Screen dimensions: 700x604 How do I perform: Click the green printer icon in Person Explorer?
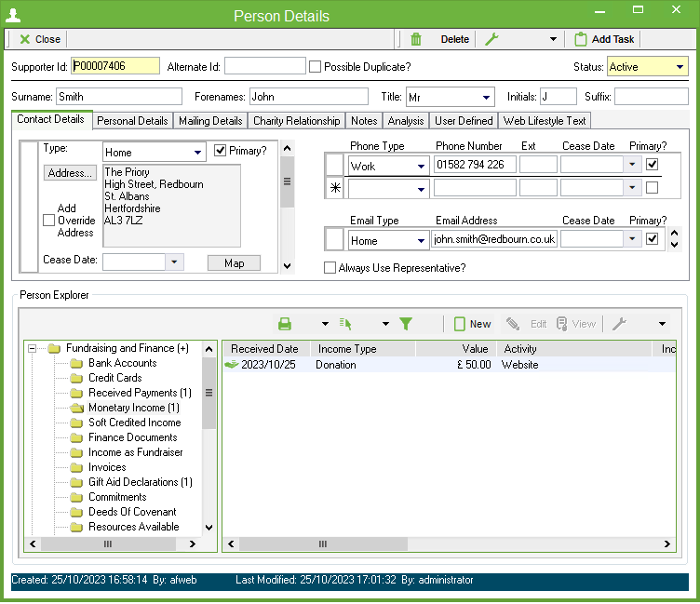click(285, 324)
